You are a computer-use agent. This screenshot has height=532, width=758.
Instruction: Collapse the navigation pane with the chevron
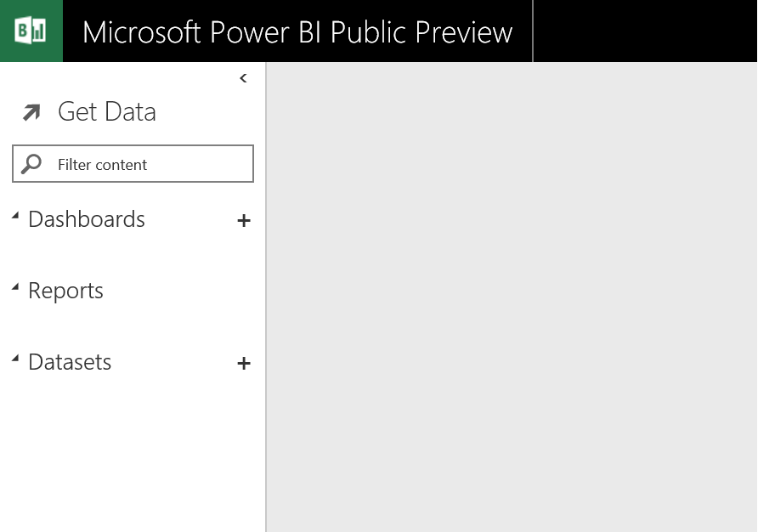[x=243, y=78]
